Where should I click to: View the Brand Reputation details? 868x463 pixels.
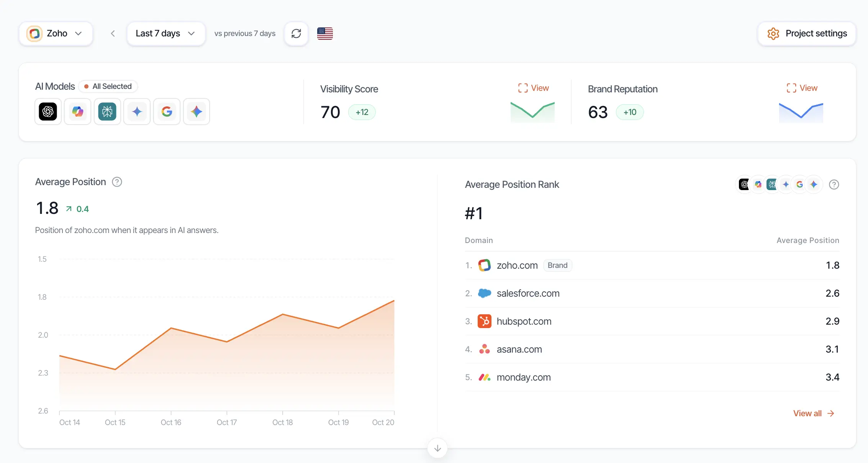(x=802, y=88)
